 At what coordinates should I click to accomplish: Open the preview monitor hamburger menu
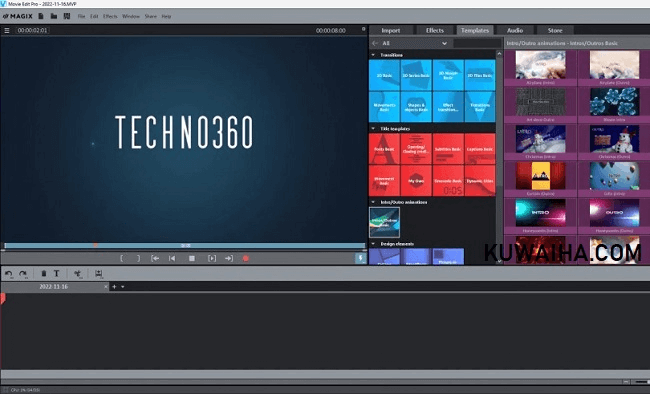pyautogui.click(x=7, y=30)
